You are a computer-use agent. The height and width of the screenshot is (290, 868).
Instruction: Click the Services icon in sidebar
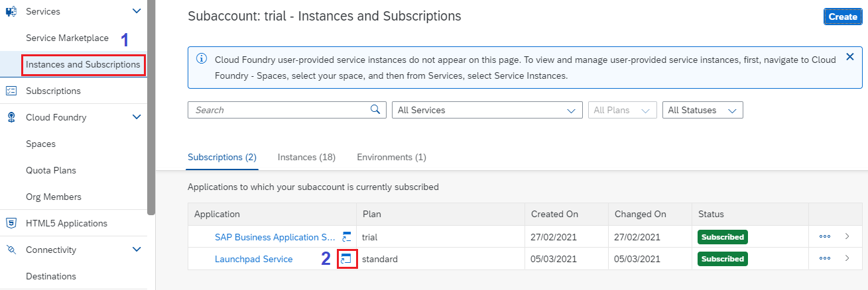(11, 11)
